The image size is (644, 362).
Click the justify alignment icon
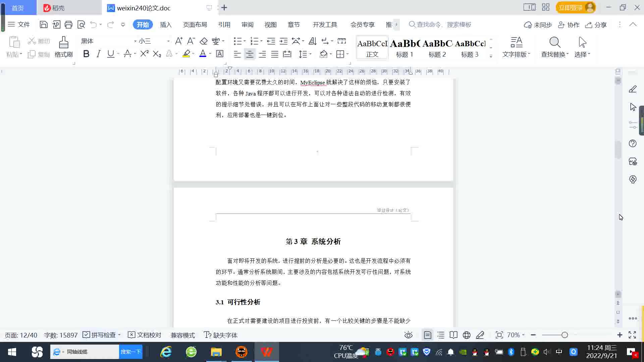(x=275, y=54)
